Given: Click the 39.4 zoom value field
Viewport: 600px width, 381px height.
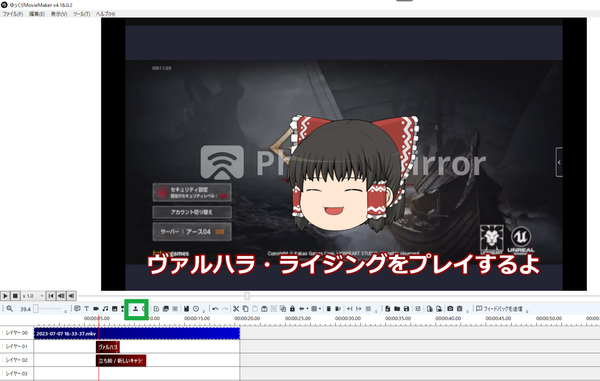Looking at the screenshot, I should (25, 309).
